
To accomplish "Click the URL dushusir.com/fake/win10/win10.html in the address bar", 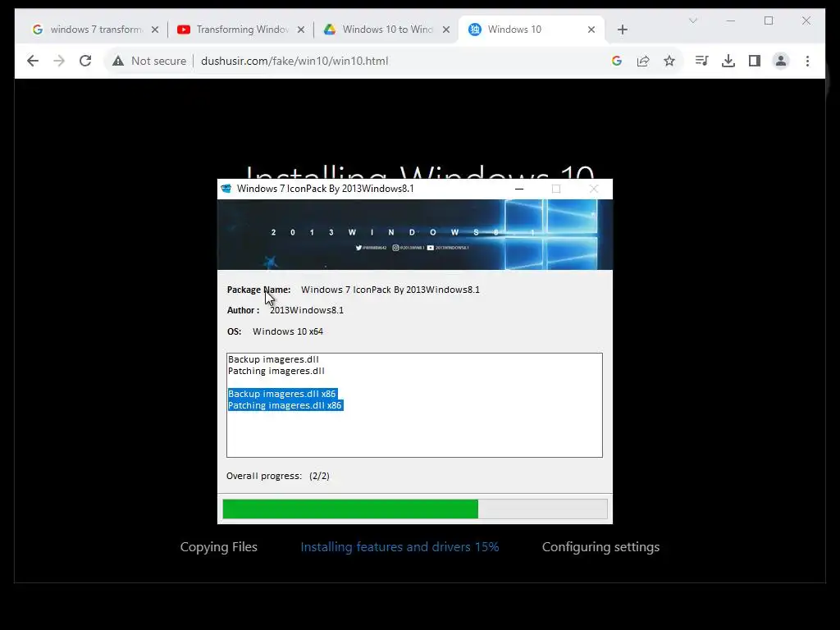I will coord(294,61).
